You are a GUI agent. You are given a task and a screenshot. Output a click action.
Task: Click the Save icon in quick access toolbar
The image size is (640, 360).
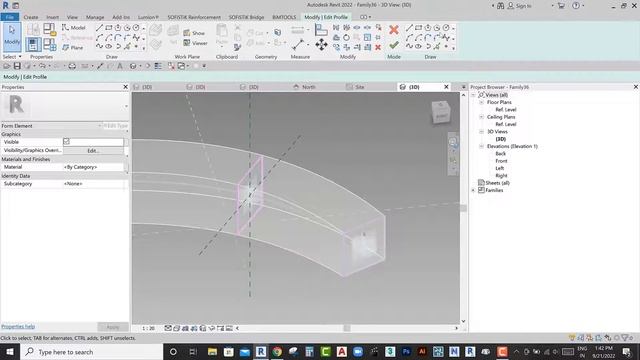coord(17,66)
